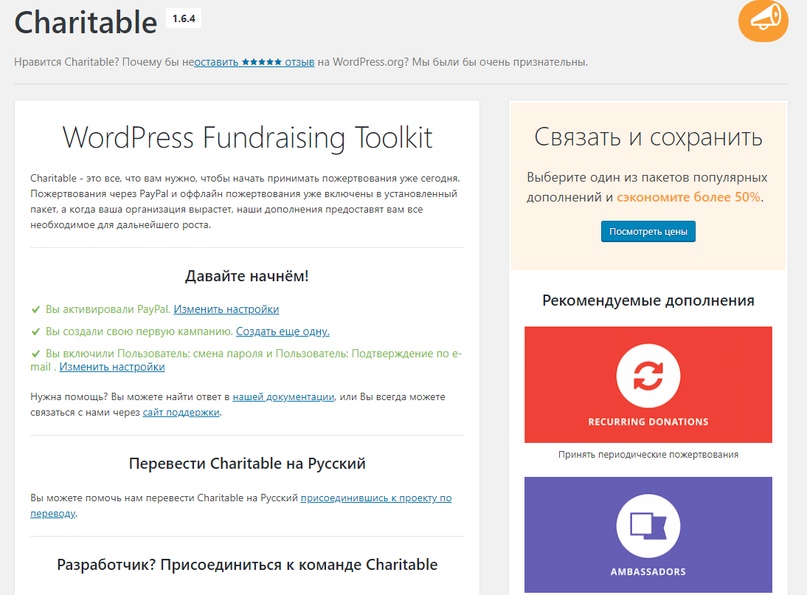Click the "WordPress Fundraising Toolkit" heading
Image resolution: width=807 pixels, height=595 pixels.
247,137
